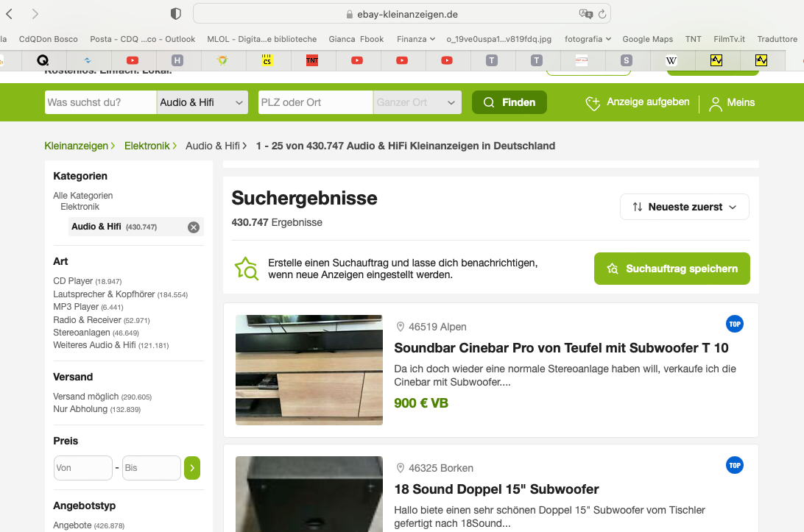
Task: Click Suchauftrag speichern button
Action: coord(671,269)
